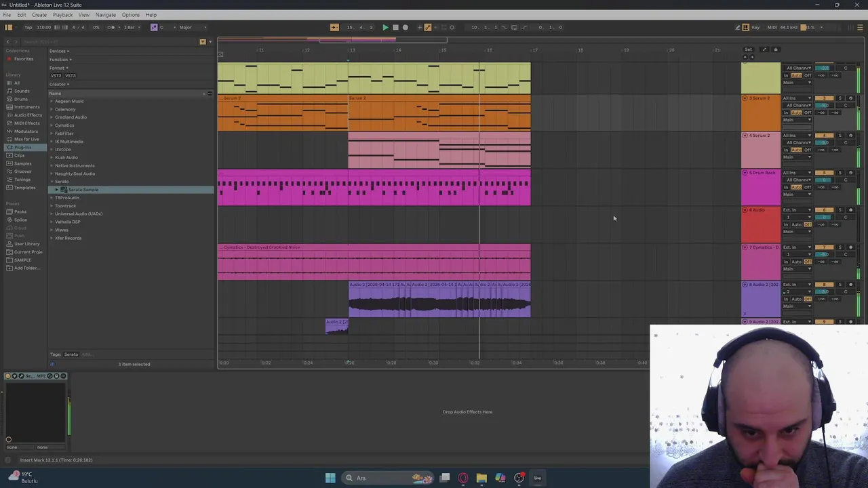Open the Create menu
This screenshot has height=488, width=868.
39,15
